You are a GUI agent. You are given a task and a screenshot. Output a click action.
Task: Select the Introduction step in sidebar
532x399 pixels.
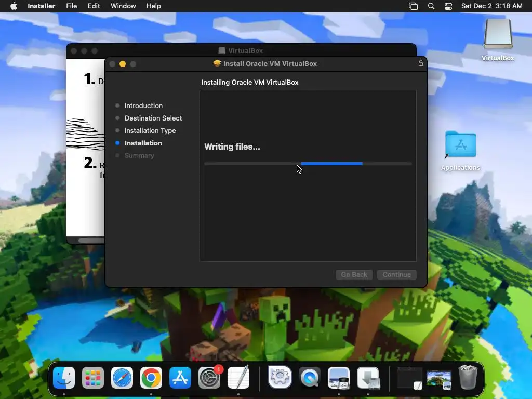(x=143, y=105)
